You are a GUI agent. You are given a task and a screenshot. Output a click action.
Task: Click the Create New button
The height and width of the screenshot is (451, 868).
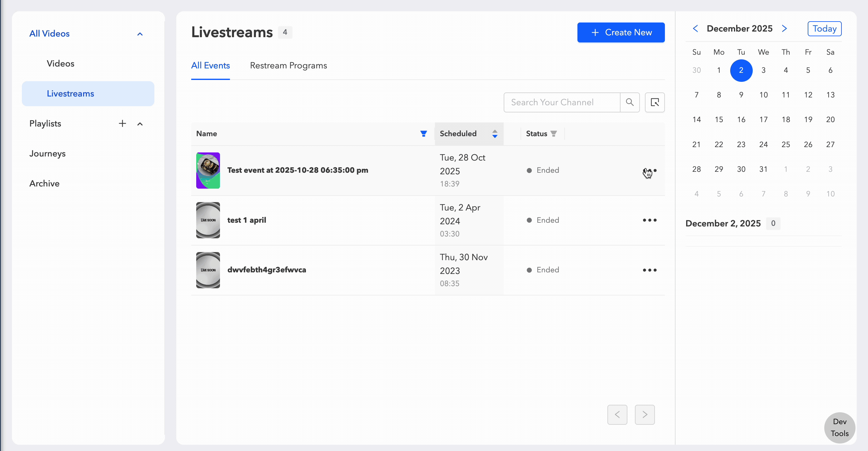[621, 32]
